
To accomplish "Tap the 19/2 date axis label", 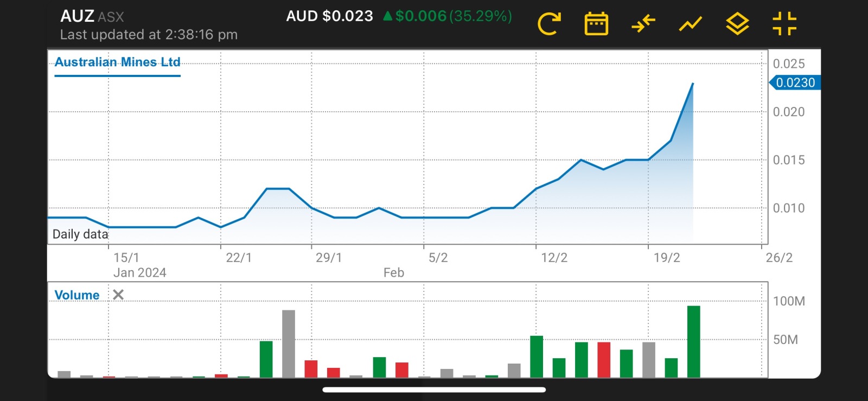I will [x=667, y=258].
